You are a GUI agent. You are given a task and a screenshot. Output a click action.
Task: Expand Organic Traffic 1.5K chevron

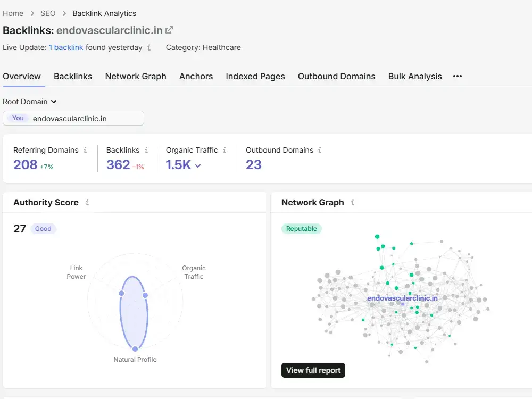(198, 165)
